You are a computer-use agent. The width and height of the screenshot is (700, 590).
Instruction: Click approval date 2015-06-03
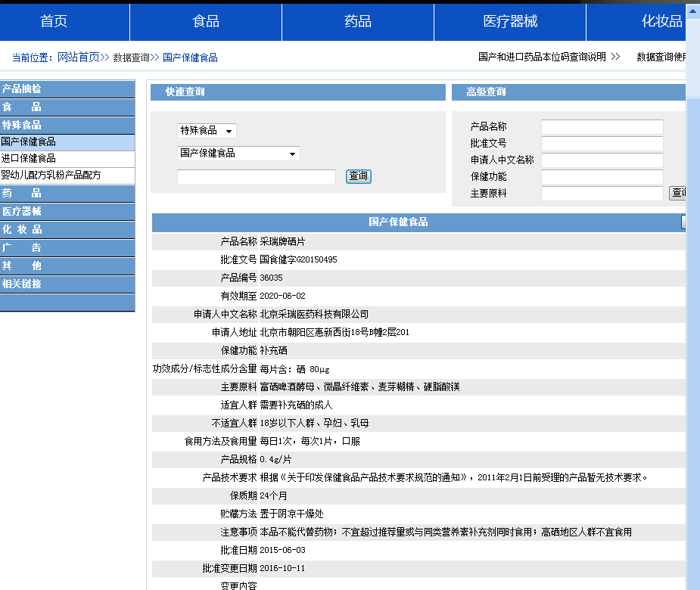pyautogui.click(x=282, y=550)
